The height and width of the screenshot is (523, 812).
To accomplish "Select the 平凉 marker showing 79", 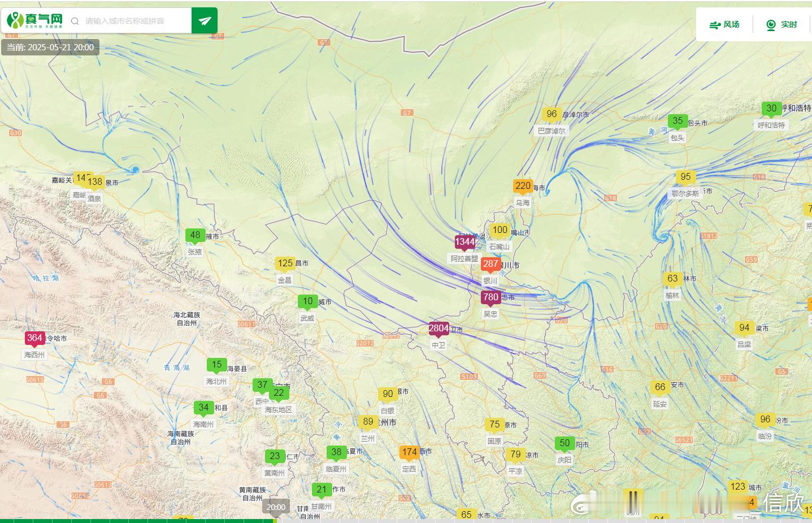I will coord(515,455).
